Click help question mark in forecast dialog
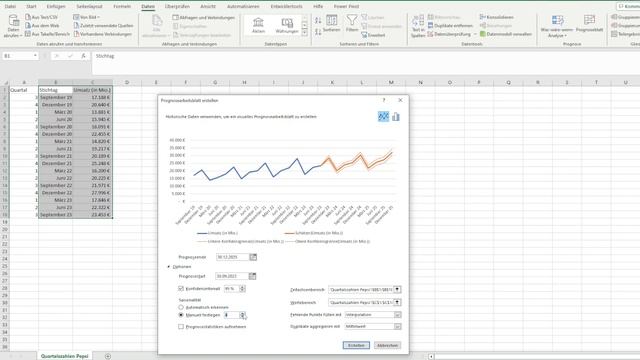 (384, 100)
